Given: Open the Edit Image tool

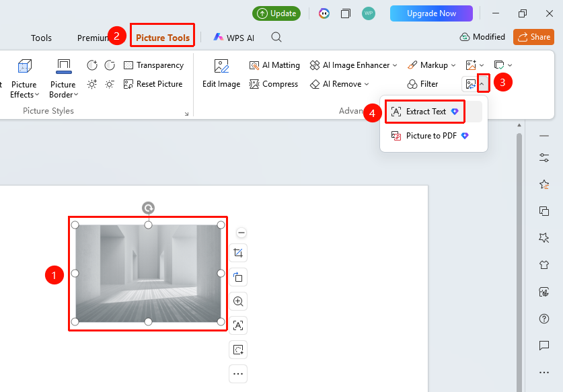Looking at the screenshot, I should click(221, 74).
